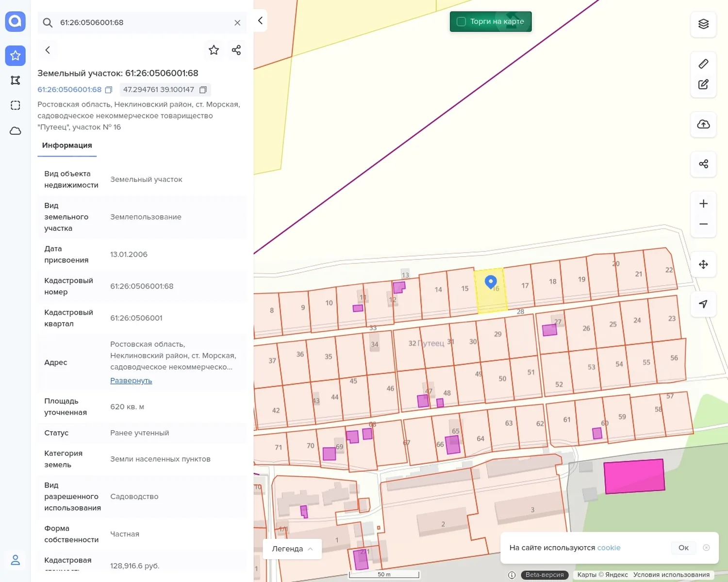Screen dimensions: 728x582
Task: Open the Информация tab
Action: tap(67, 145)
